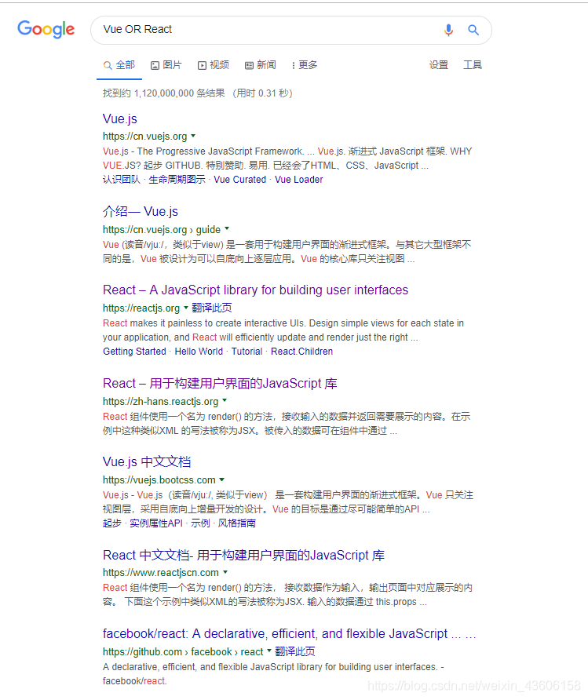This screenshot has width=588, height=700.
Task: Open the 介绍 — Vue.js result
Action: [141, 211]
